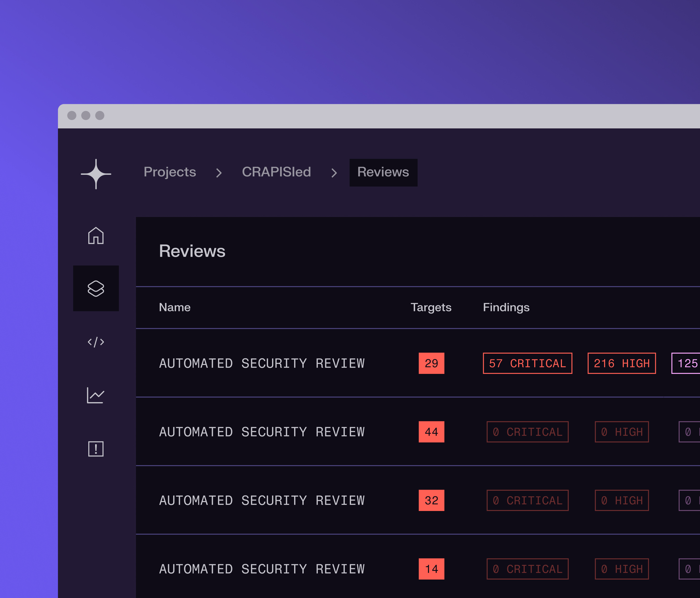700x598 pixels.
Task: Open the Home sidebar icon
Action: coord(96,236)
